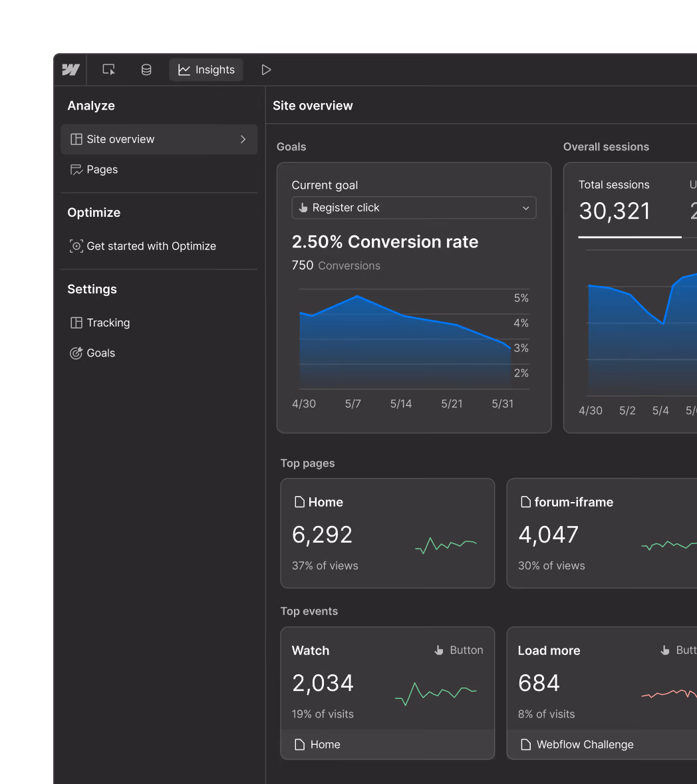Viewport: 697px width, 784px height.
Task: Open the Register click goal dropdown
Action: 414,207
